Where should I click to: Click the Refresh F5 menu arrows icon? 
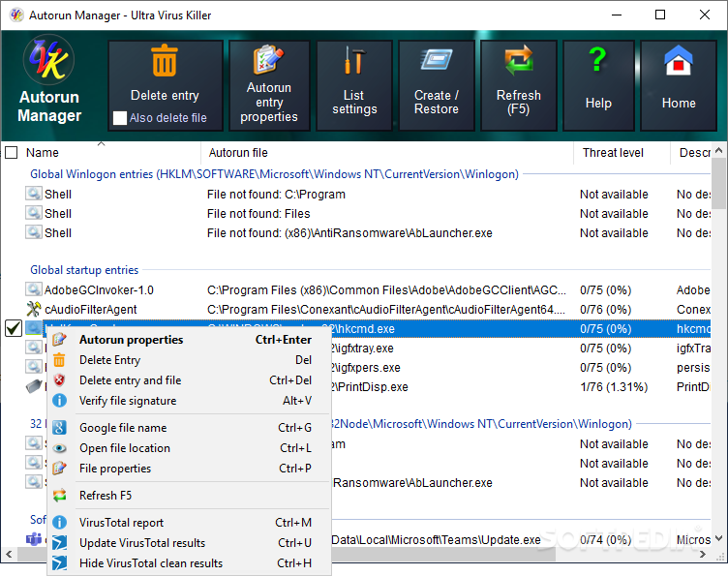point(59,496)
